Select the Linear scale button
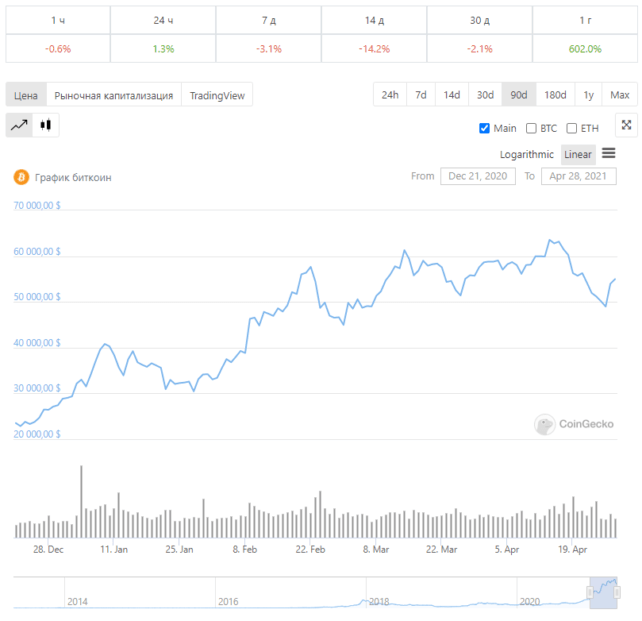642x621 pixels. pos(578,154)
